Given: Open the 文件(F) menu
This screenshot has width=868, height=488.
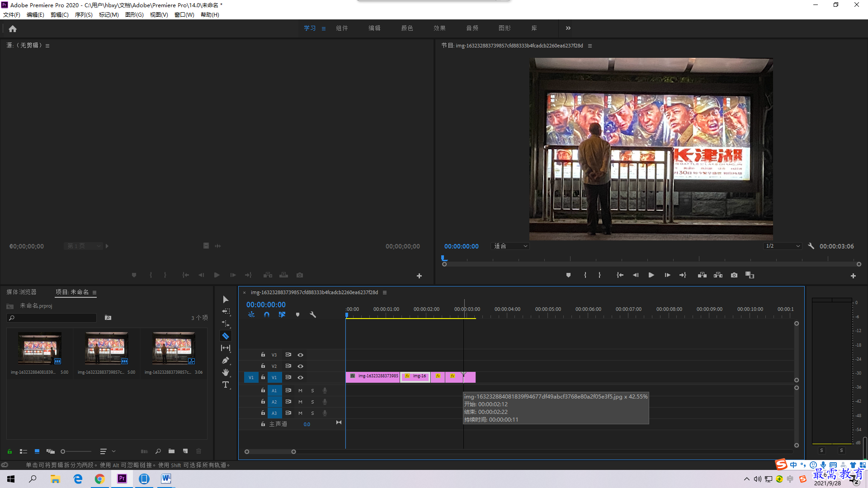Looking at the screenshot, I should coord(12,15).
